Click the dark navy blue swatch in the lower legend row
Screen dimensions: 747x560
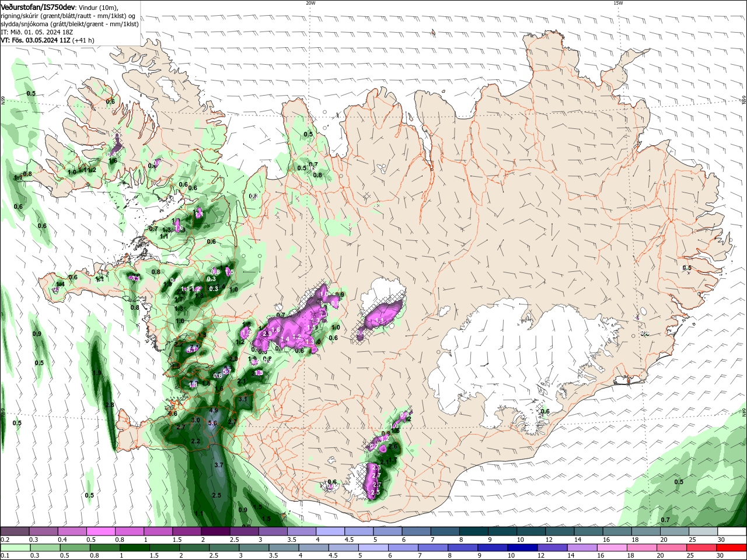click(521, 548)
